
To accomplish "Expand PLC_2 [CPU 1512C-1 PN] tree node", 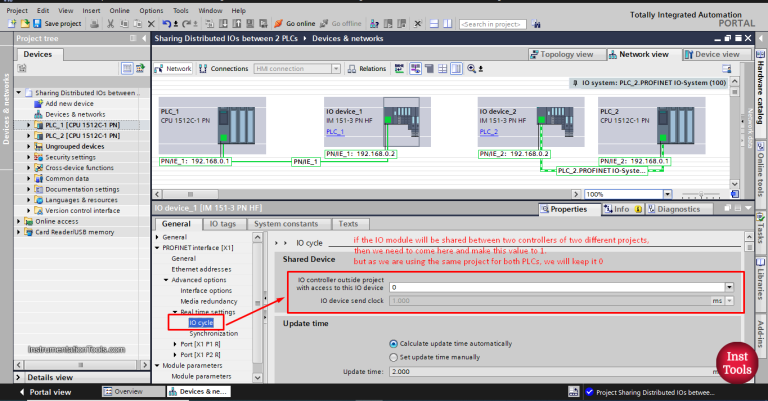I will click(x=30, y=135).
